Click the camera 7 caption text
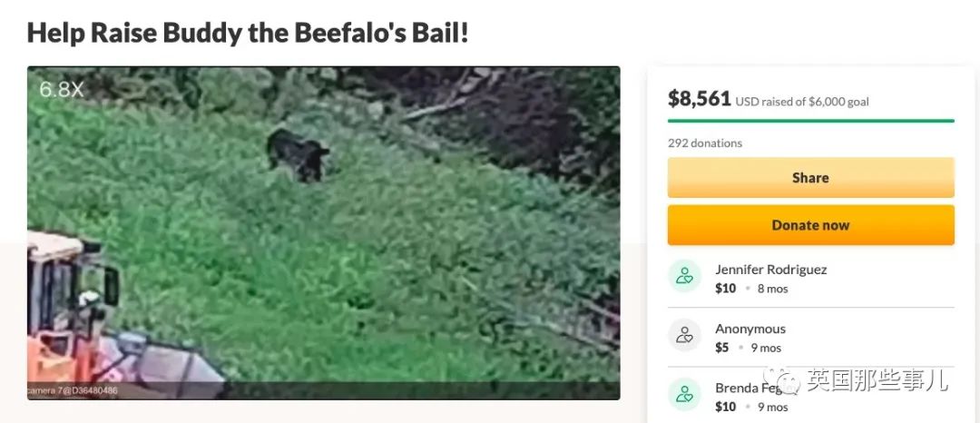 pyautogui.click(x=73, y=391)
